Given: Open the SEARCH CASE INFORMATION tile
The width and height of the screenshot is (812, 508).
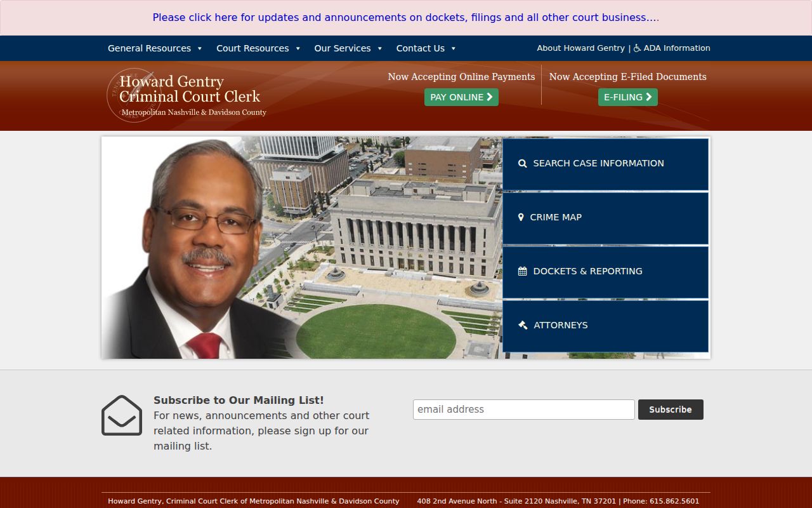Looking at the screenshot, I should (x=605, y=164).
